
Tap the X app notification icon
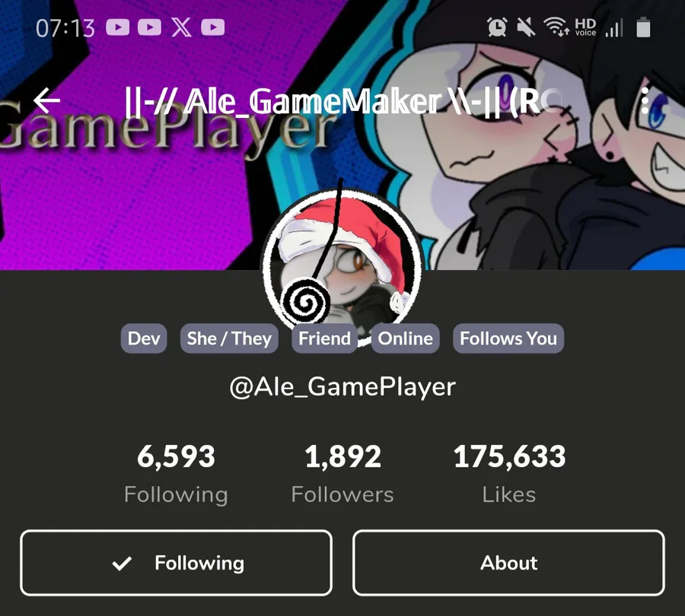[x=181, y=27]
